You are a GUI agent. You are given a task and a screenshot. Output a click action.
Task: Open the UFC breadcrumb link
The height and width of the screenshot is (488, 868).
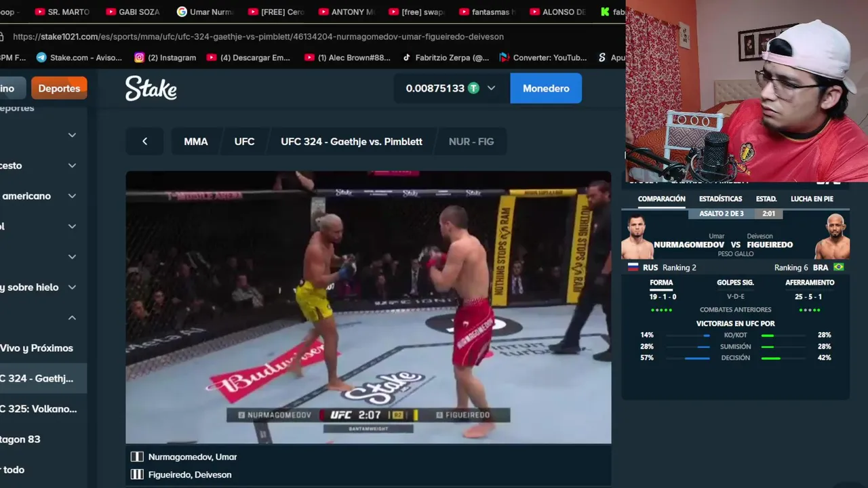point(244,142)
